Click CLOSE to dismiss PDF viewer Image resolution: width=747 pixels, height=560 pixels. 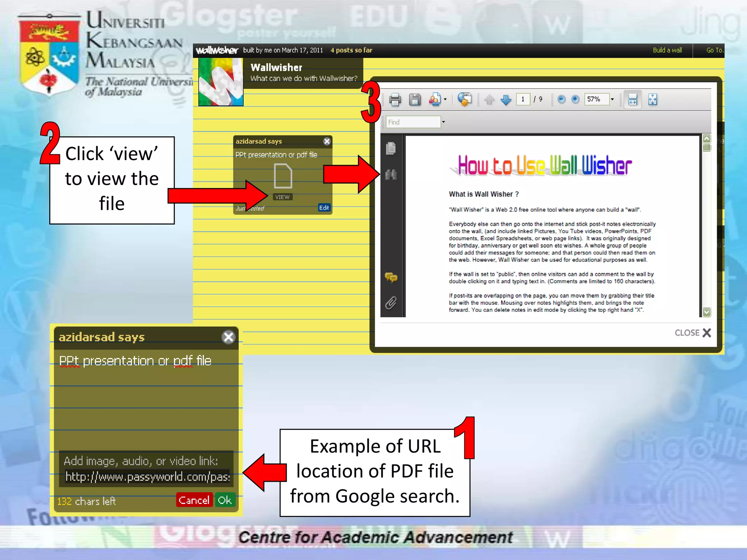tap(693, 332)
